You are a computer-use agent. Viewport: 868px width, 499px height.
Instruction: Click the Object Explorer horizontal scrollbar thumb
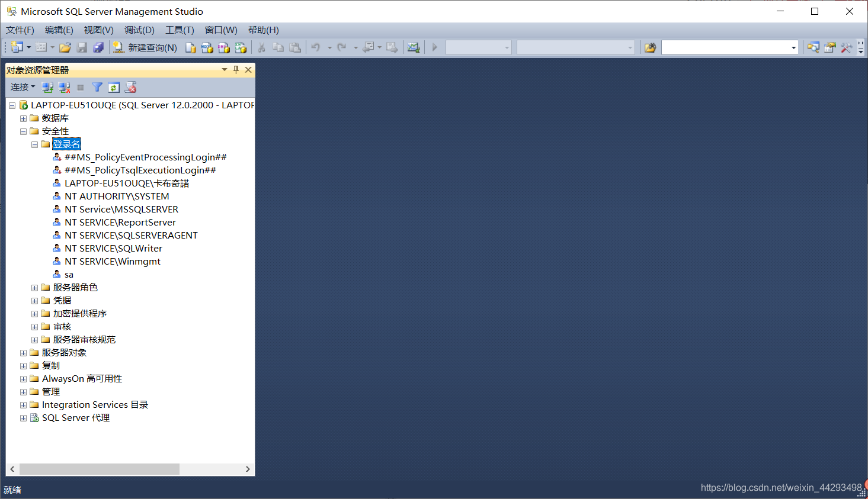[100, 469]
